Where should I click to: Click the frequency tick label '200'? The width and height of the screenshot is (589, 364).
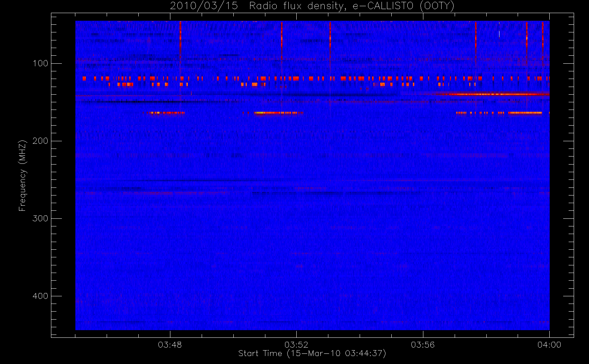pos(40,141)
